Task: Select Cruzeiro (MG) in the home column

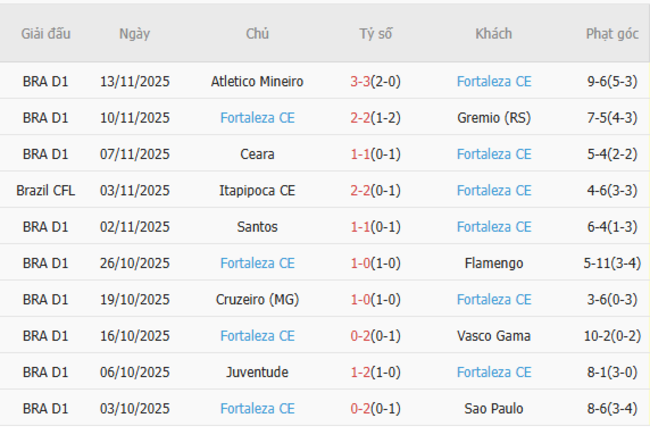Action: pos(257,299)
